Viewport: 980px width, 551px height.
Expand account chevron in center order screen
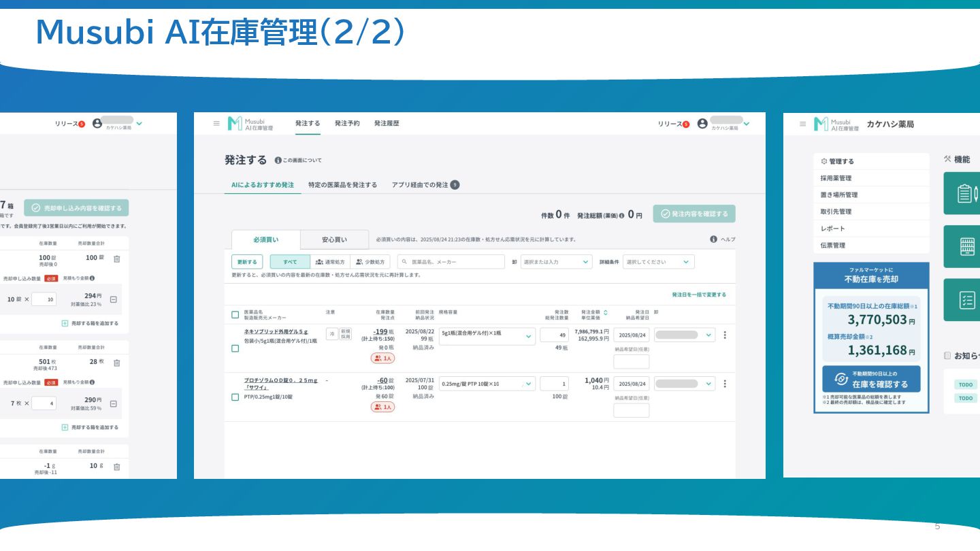click(x=747, y=124)
